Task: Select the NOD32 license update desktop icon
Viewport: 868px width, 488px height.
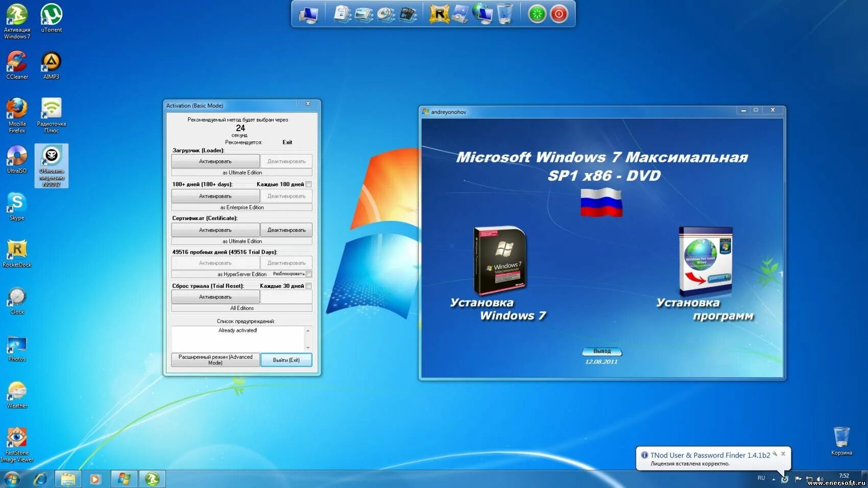Action: [51, 166]
